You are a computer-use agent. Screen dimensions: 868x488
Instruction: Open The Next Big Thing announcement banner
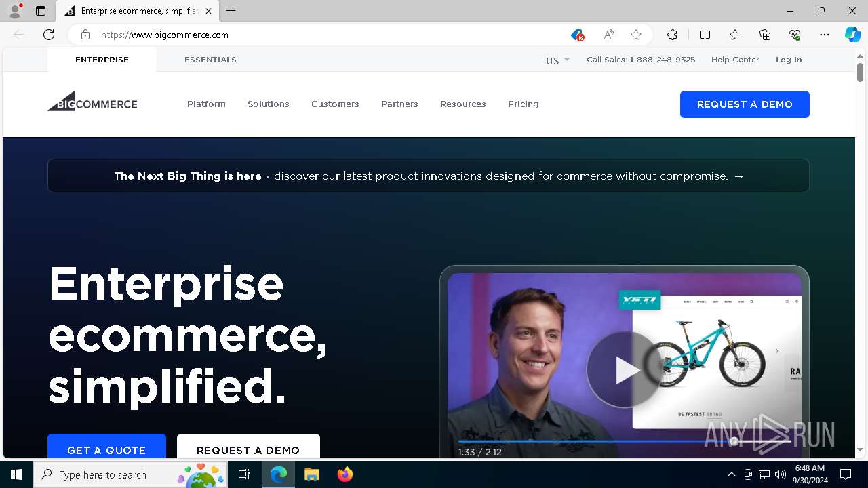pyautogui.click(x=429, y=176)
